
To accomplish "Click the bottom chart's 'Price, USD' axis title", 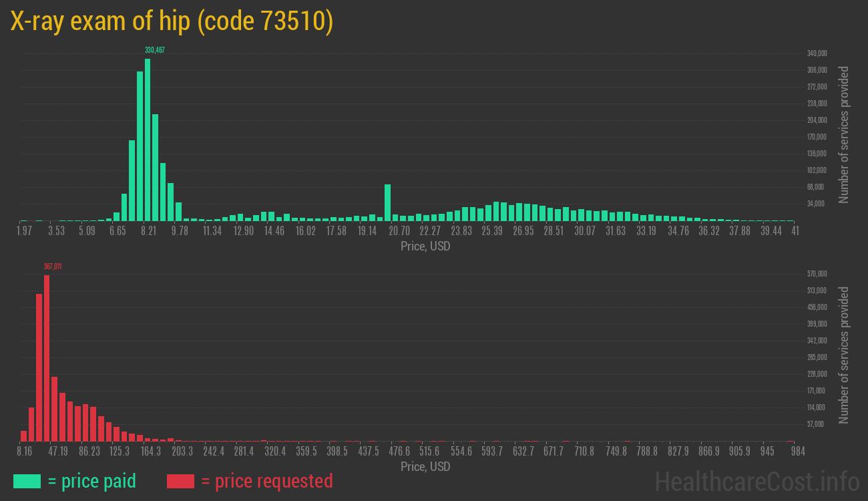I will 425,466.
